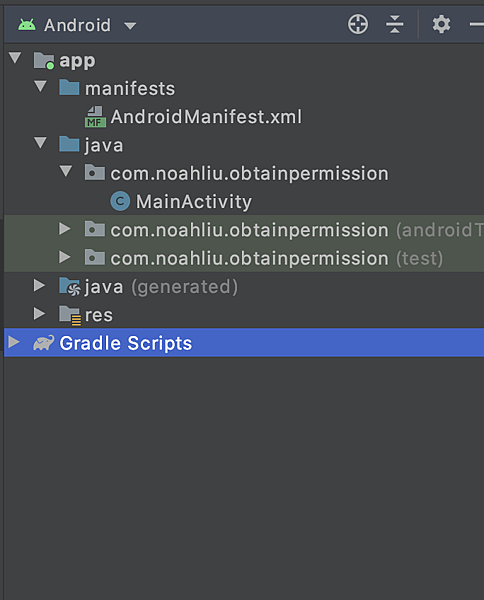Expand the (test) package arrow
The width and height of the screenshot is (484, 600).
pos(65,257)
